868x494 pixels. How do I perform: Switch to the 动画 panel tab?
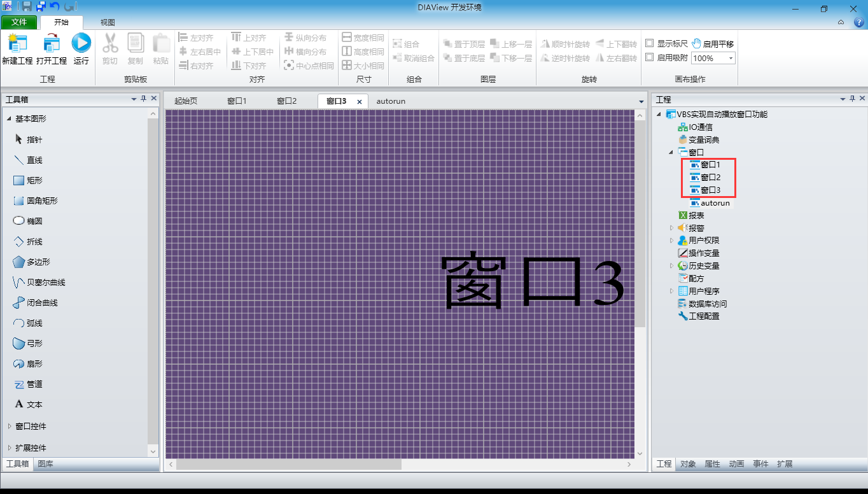click(x=736, y=464)
